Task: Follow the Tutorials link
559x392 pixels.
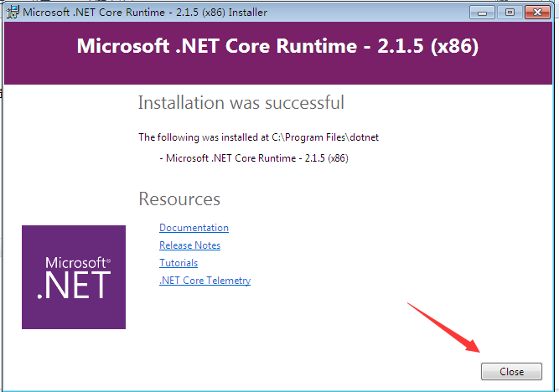Action: pos(178,263)
